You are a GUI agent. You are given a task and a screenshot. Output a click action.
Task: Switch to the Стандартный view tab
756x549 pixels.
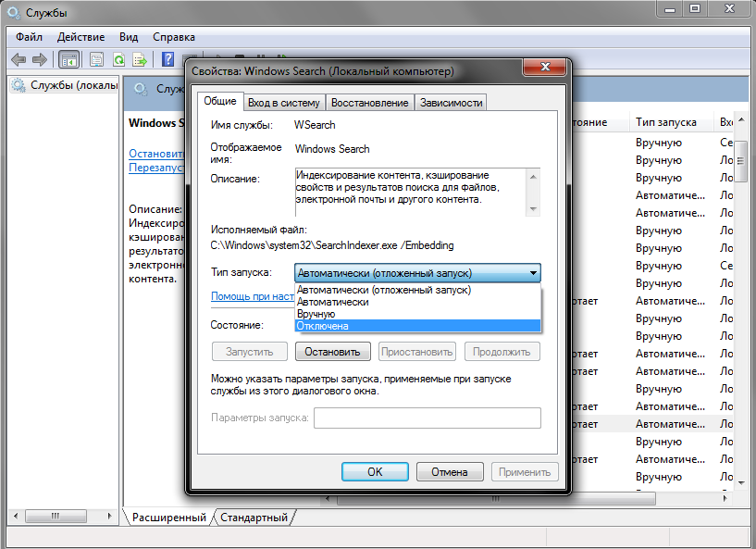click(x=254, y=518)
